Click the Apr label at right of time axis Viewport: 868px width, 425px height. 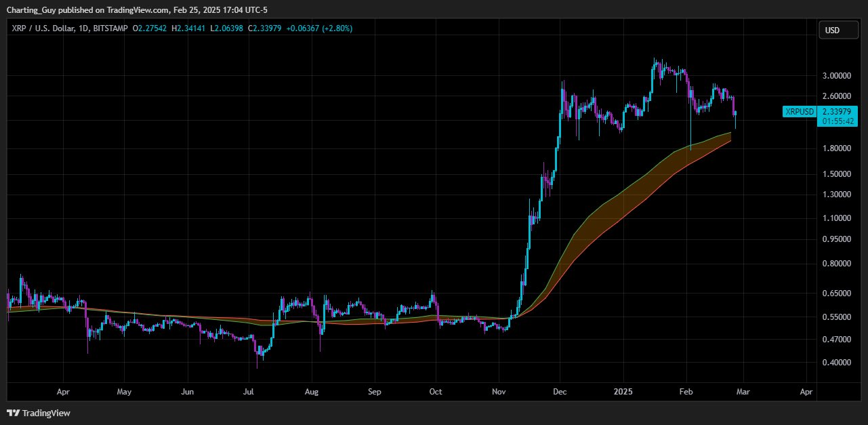point(806,392)
